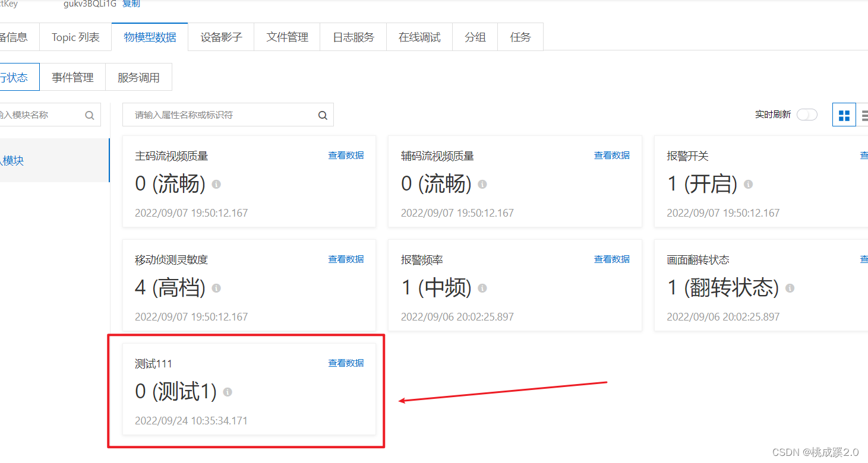Go to the 日志服务 tab

(x=353, y=37)
